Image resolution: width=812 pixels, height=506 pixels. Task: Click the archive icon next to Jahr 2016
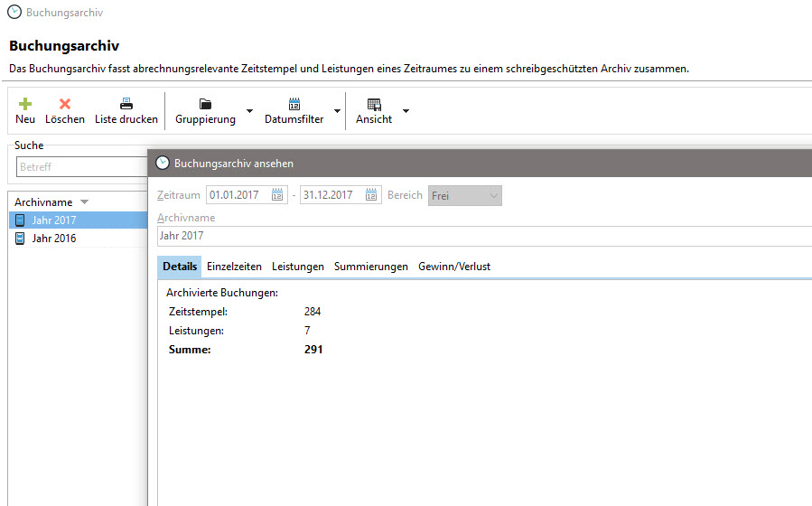tap(20, 239)
